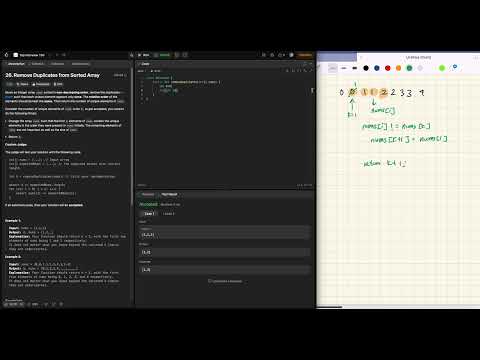
Task: Click the blue lasso tool icon in whiteboard
Action: coord(455,67)
